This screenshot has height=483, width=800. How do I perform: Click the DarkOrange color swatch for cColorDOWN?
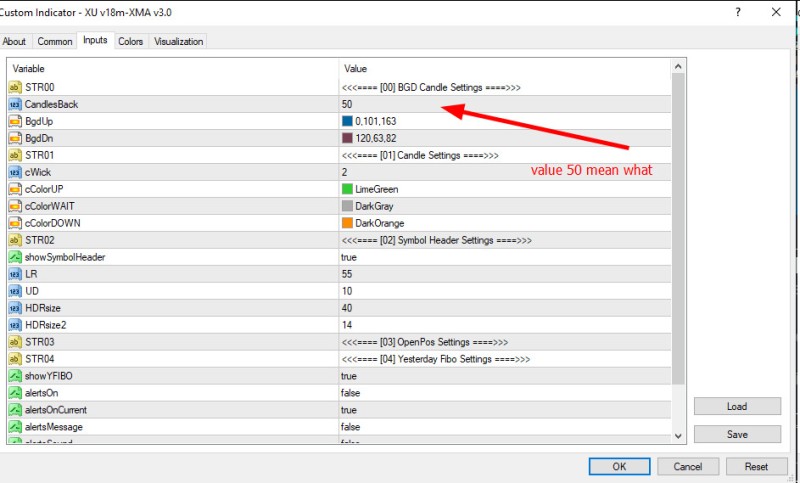347,223
